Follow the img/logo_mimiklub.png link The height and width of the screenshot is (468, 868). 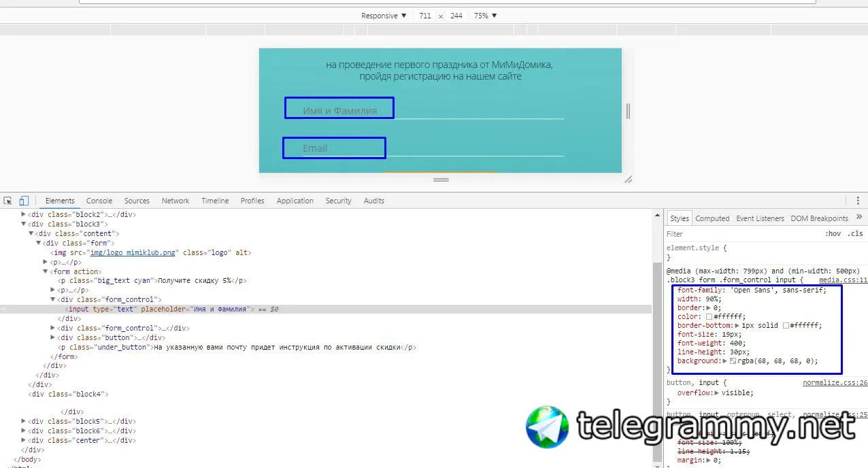(134, 252)
